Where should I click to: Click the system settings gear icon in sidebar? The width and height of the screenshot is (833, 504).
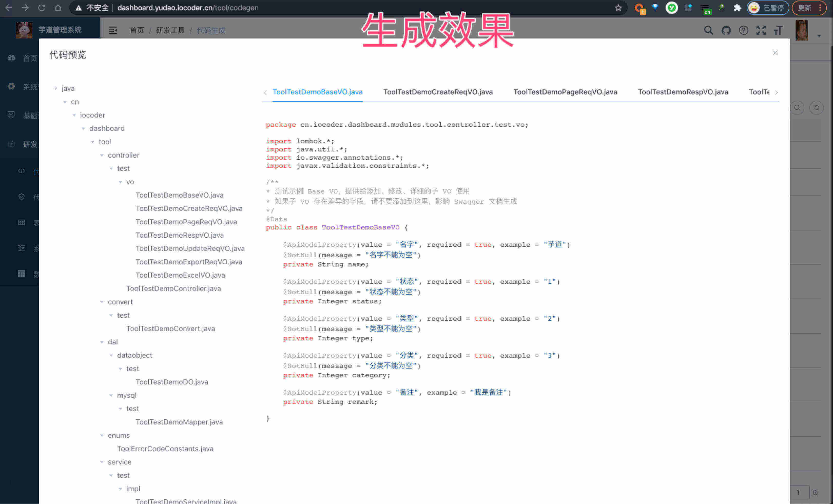click(11, 86)
